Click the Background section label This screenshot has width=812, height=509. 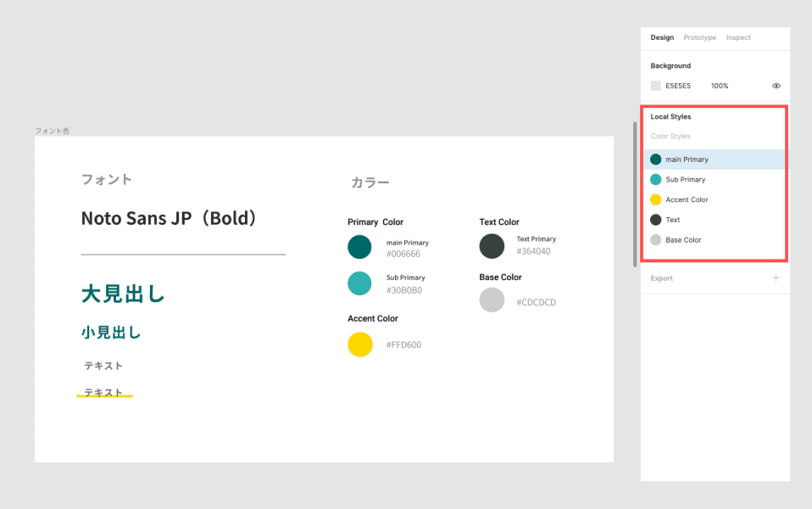[x=670, y=66]
